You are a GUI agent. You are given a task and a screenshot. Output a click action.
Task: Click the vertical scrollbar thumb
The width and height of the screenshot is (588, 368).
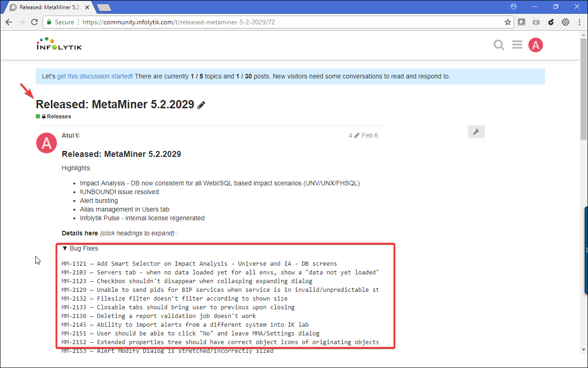coord(584,89)
